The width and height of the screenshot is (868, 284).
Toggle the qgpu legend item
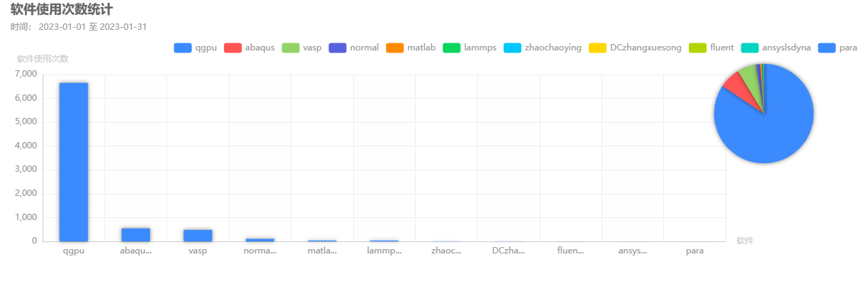coord(194,48)
